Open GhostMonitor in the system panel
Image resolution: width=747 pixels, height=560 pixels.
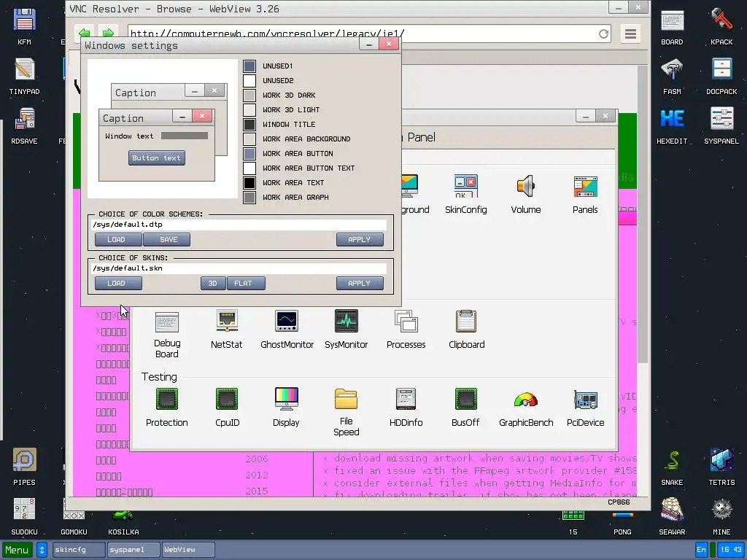click(x=287, y=329)
